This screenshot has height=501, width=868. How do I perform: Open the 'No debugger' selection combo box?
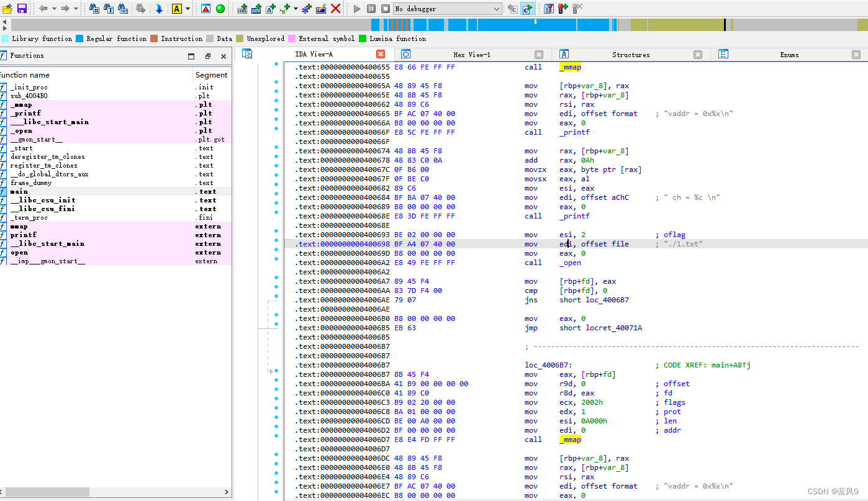tap(447, 9)
